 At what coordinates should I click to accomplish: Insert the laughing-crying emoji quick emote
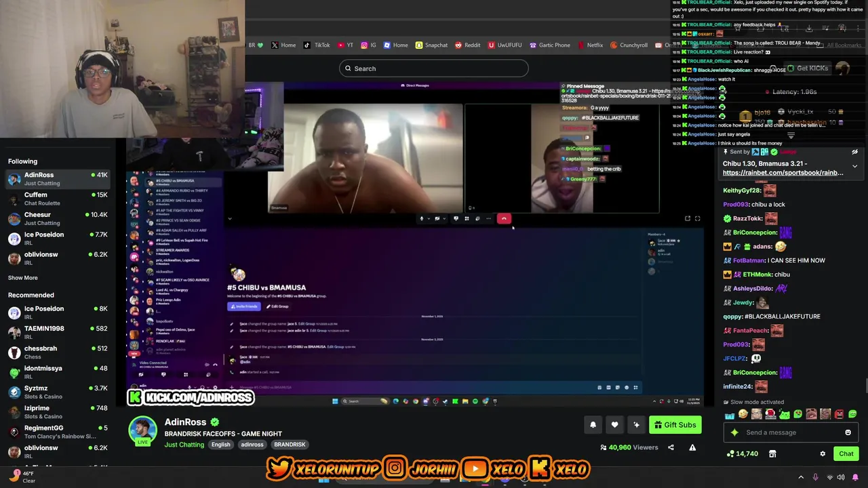click(743, 414)
